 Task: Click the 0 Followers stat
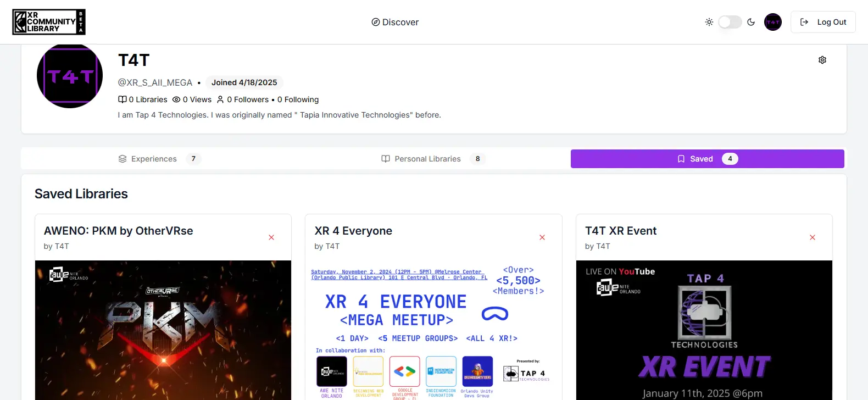(243, 99)
